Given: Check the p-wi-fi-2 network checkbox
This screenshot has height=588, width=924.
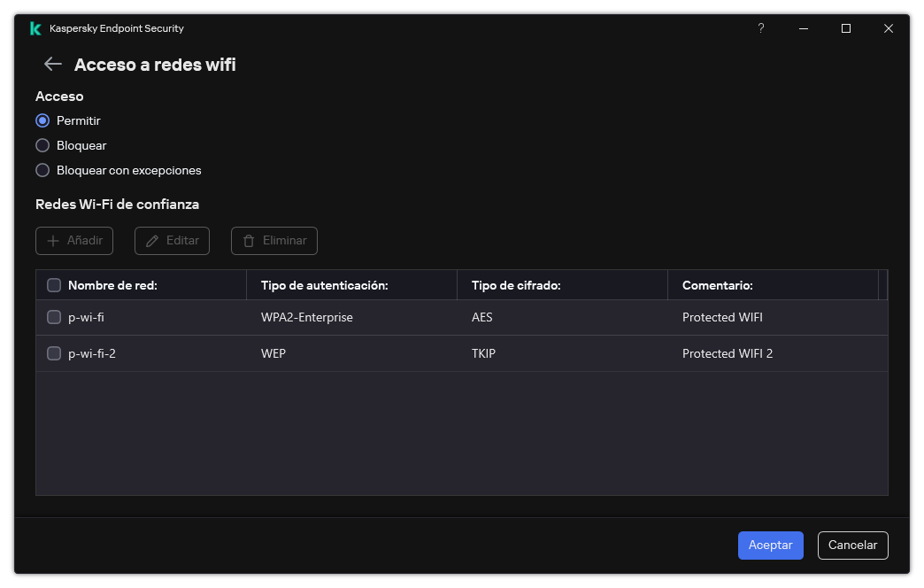Looking at the screenshot, I should 54,352.
